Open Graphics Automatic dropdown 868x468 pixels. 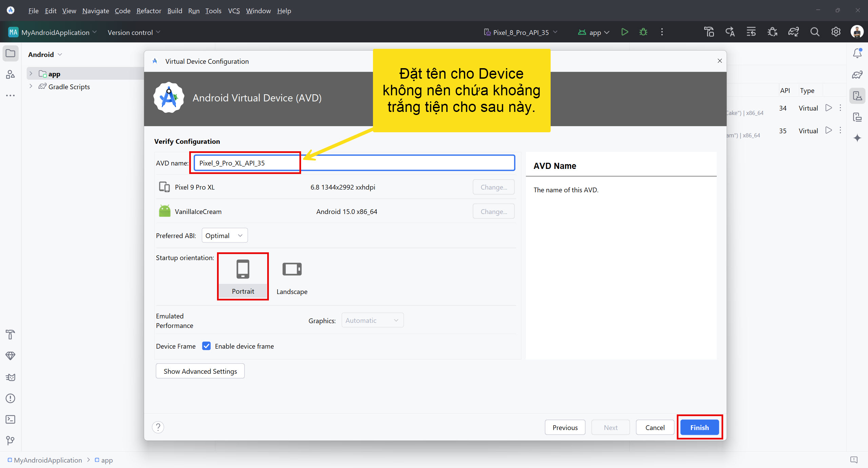pyautogui.click(x=372, y=320)
